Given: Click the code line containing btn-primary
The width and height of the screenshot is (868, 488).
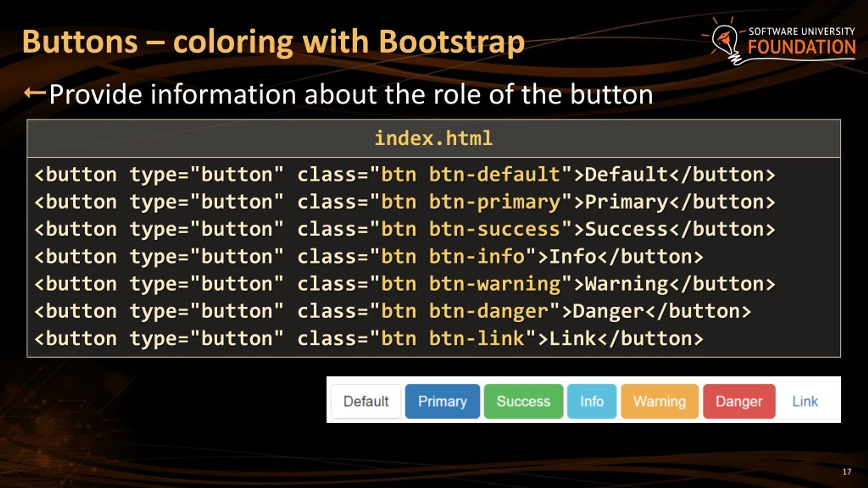Looking at the screenshot, I should (405, 202).
